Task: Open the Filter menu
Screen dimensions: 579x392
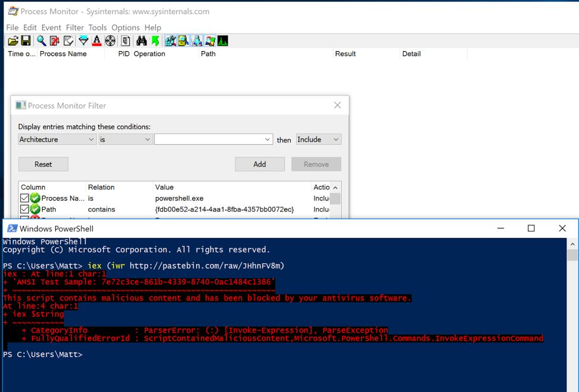Action: point(75,27)
